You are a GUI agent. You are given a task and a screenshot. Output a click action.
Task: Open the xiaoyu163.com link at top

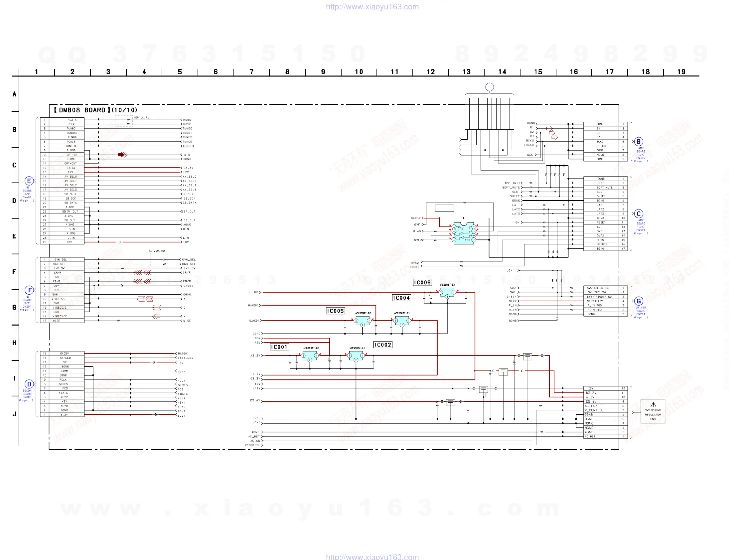coord(372,7)
